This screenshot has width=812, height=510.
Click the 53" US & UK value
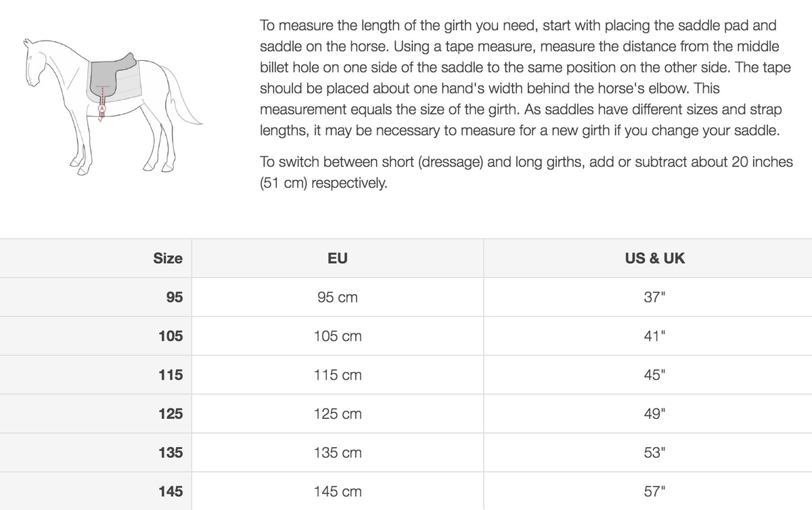point(654,453)
